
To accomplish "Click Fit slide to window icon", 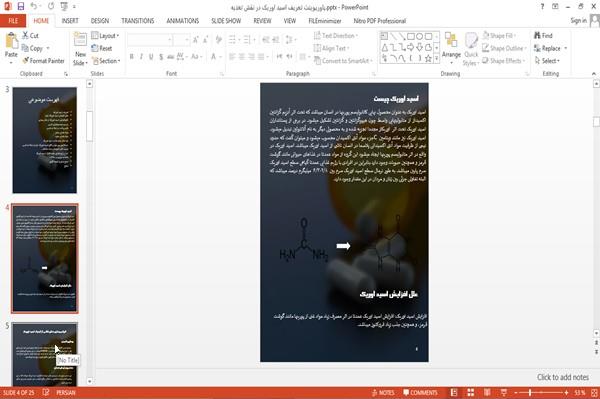I will point(594,392).
